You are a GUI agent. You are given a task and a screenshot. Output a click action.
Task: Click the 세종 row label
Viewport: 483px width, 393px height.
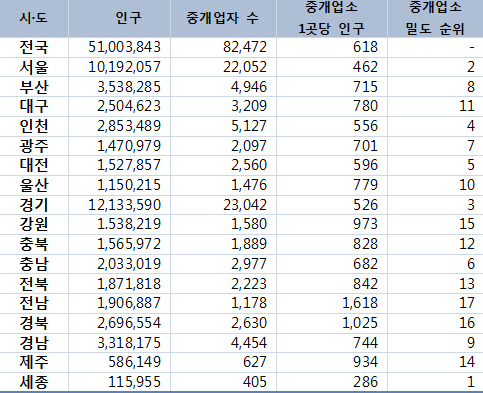(34, 382)
